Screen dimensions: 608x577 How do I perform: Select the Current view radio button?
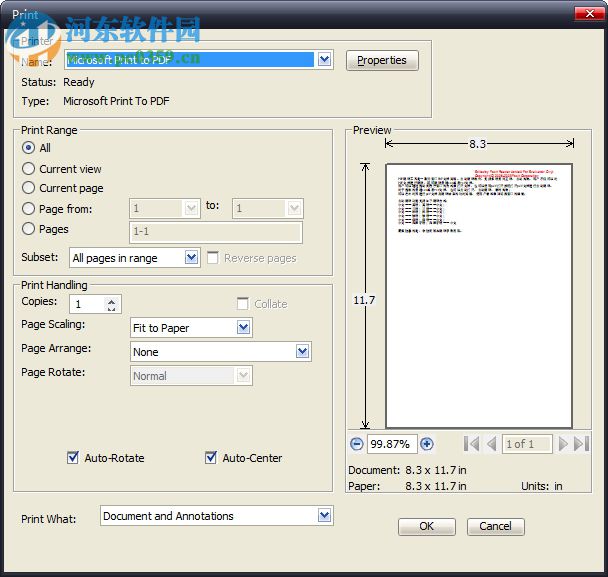click(x=29, y=169)
